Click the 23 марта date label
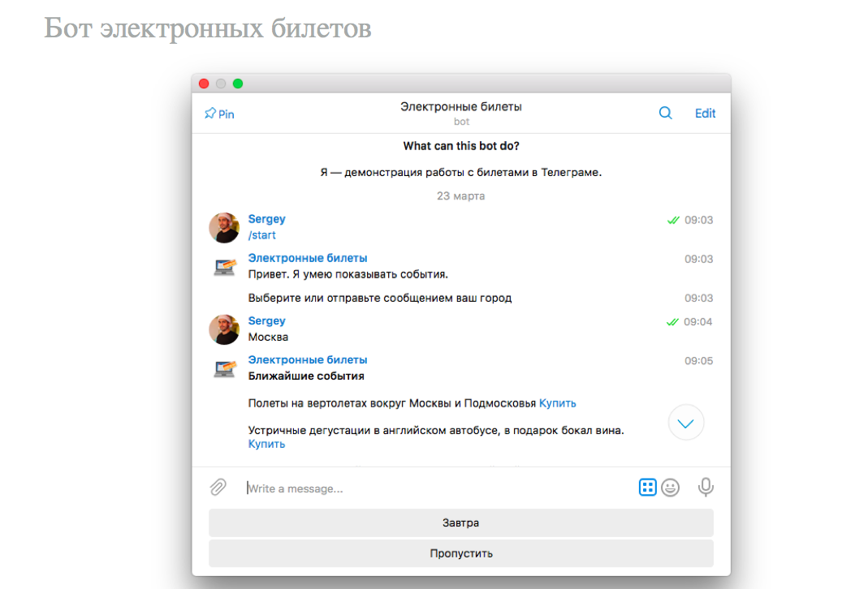 [461, 196]
